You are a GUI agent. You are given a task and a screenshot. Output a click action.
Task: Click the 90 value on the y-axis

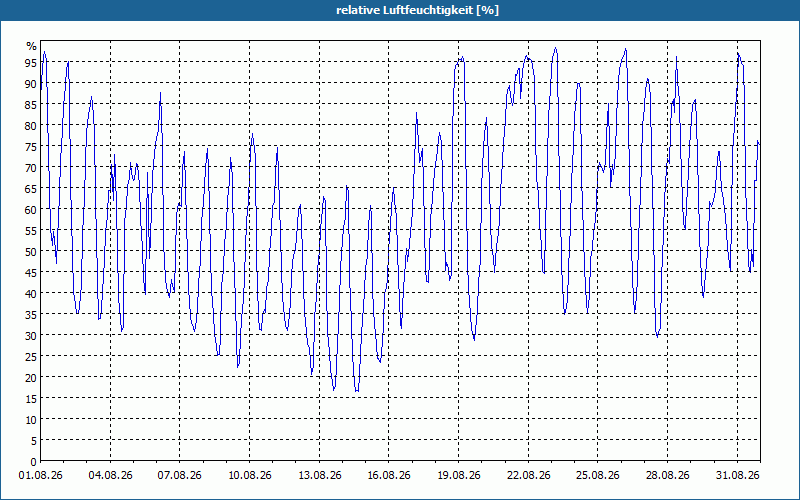pos(31,84)
